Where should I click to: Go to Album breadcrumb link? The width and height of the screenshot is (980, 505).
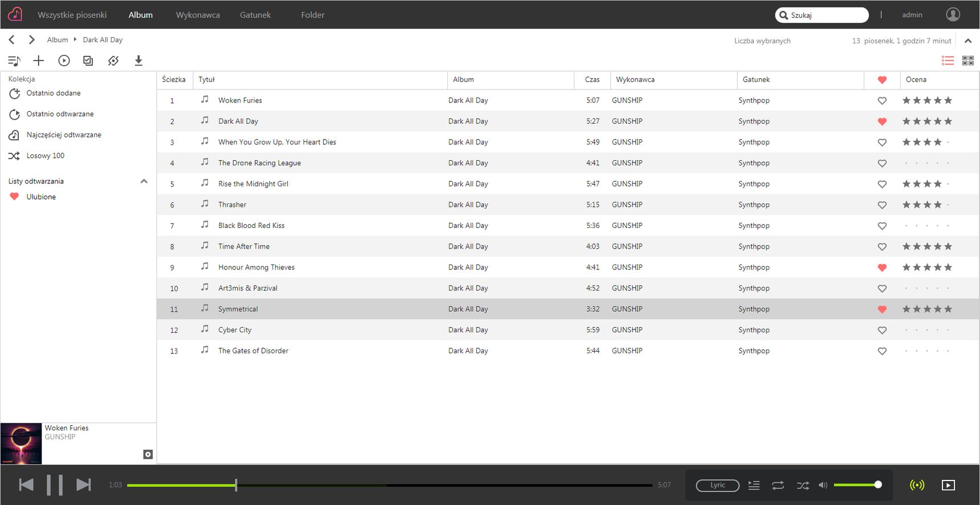click(58, 40)
